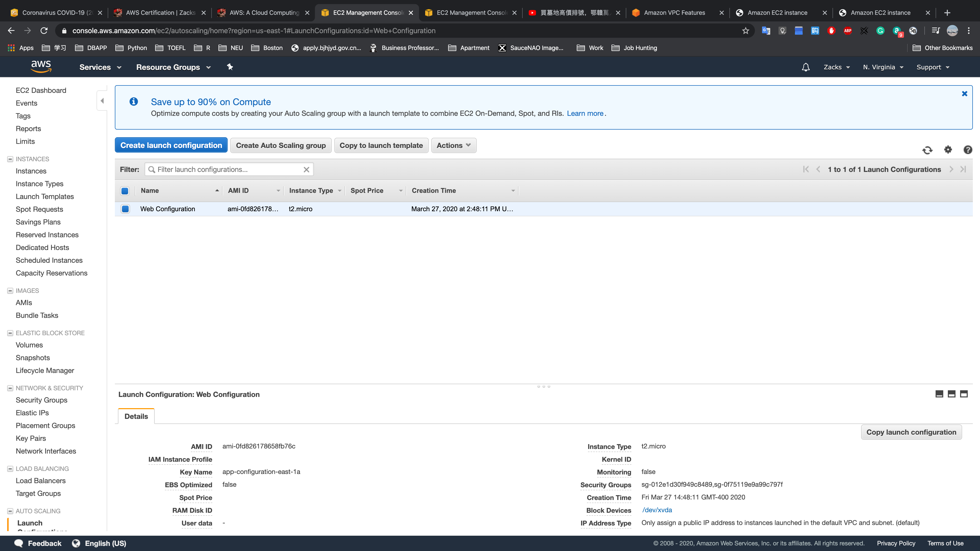This screenshot has height=551, width=980.
Task: Click the help question mark icon
Action: pyautogui.click(x=967, y=150)
